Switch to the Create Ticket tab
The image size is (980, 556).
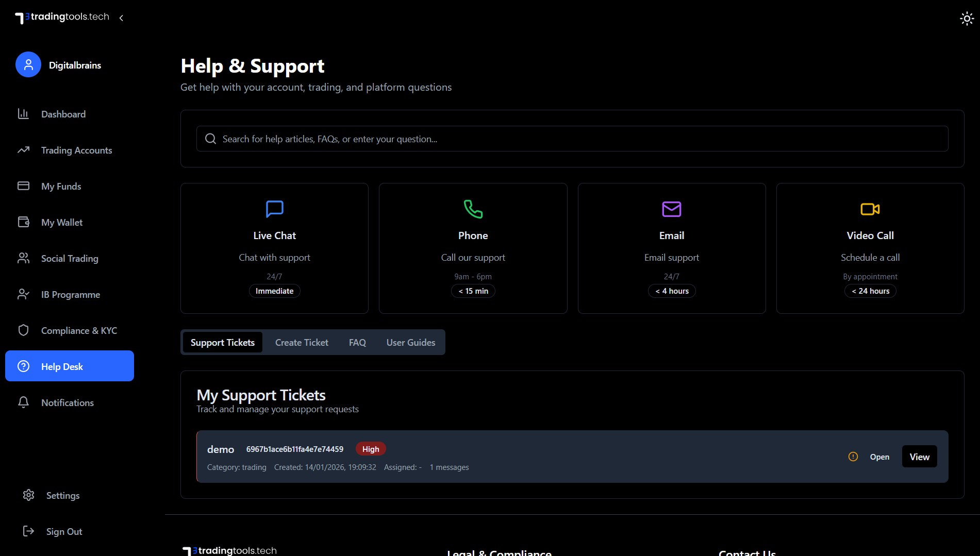point(302,343)
